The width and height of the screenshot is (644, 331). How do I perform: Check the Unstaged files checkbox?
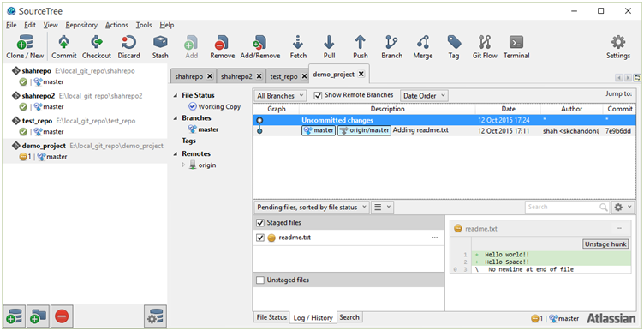point(259,280)
